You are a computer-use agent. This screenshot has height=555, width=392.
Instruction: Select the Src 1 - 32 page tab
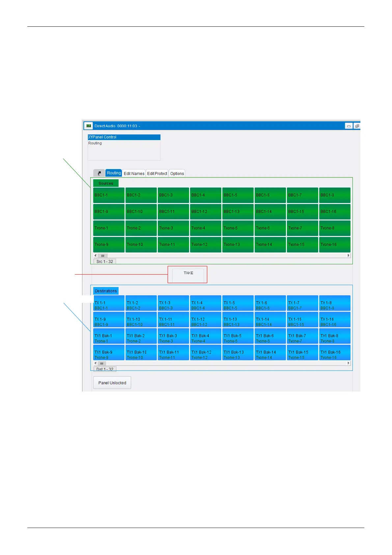105,261
